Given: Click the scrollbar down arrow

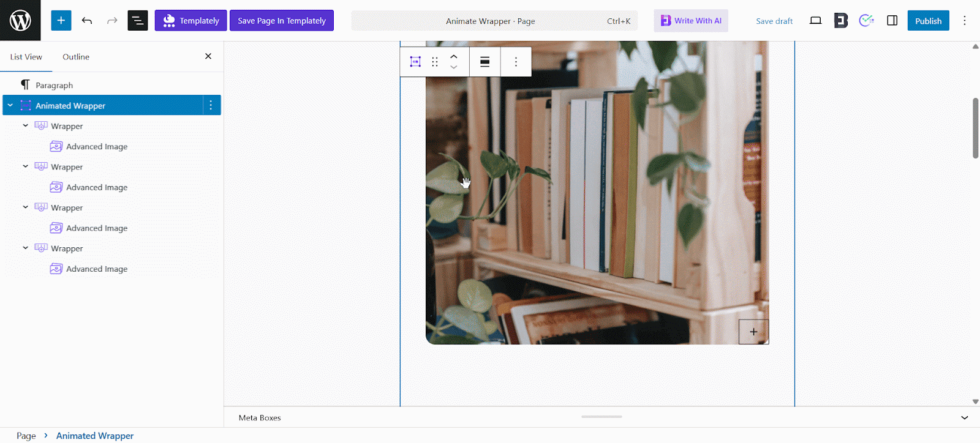Looking at the screenshot, I should 975,402.
